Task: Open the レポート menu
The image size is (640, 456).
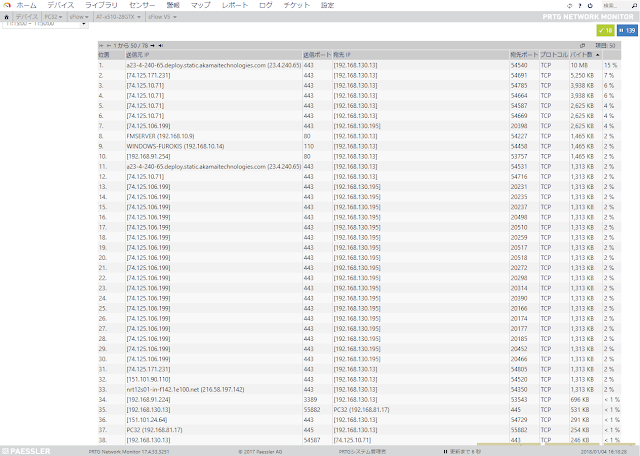Action: [x=235, y=5]
